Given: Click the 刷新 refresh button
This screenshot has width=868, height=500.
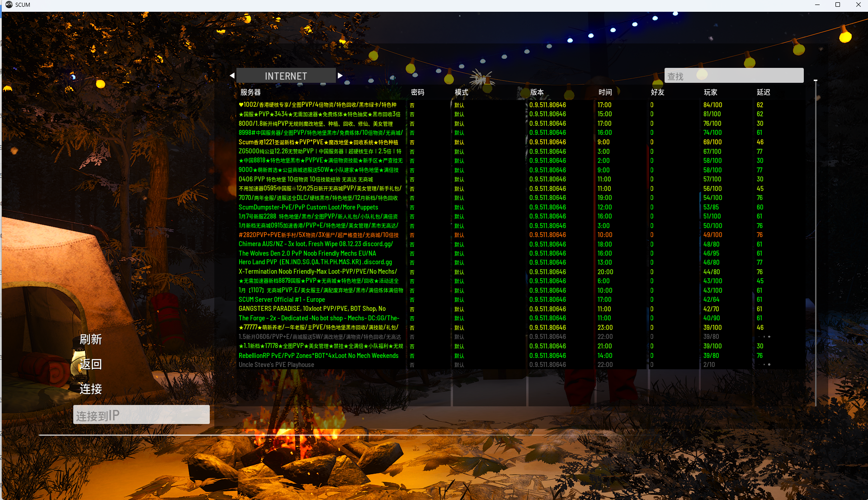Looking at the screenshot, I should [x=90, y=339].
